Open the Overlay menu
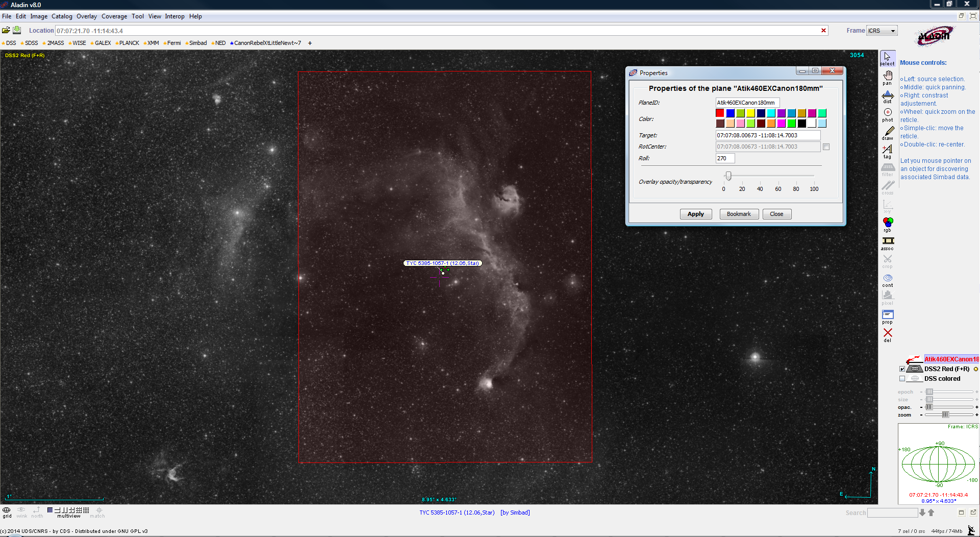This screenshot has width=980, height=537. (87, 16)
